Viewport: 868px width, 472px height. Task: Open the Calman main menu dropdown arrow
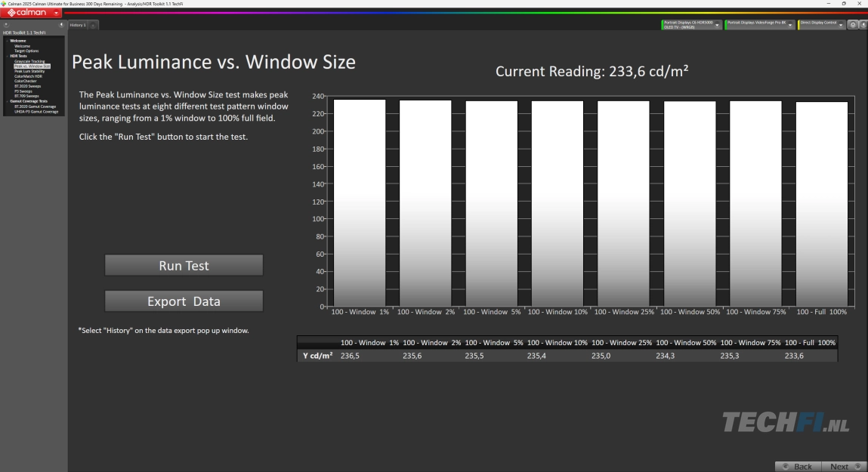[57, 13]
